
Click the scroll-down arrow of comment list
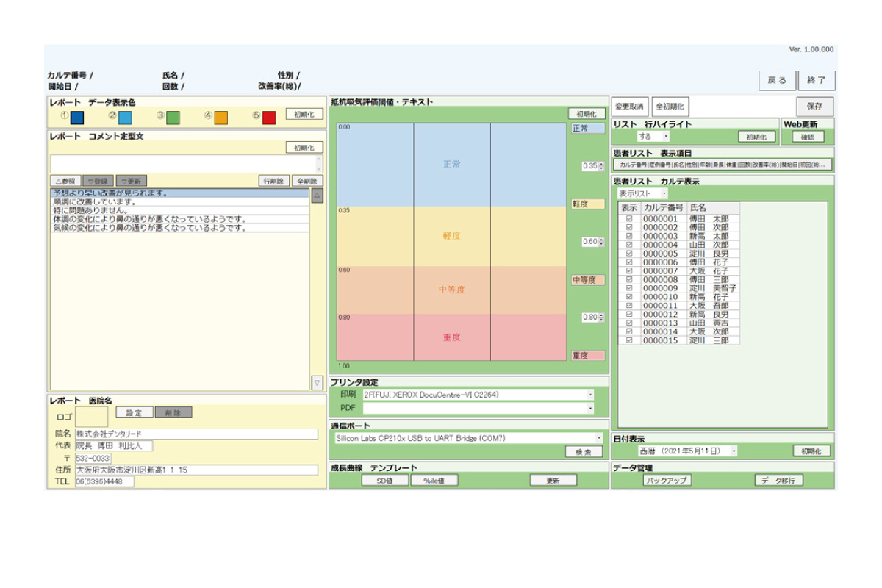point(318,383)
